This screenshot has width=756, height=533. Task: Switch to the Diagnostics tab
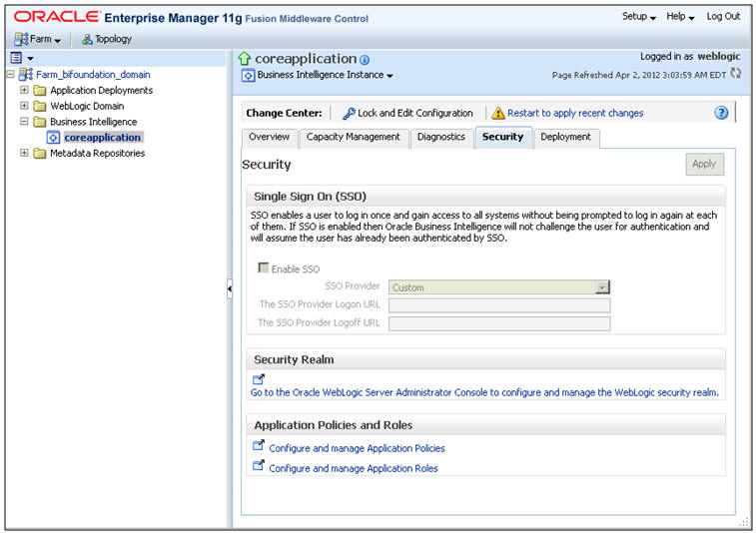pos(441,138)
